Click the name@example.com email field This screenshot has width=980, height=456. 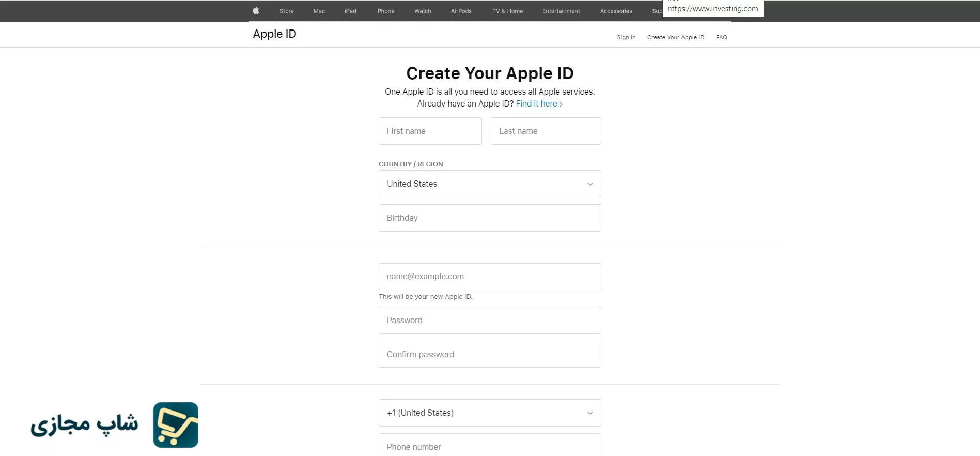[x=490, y=277]
